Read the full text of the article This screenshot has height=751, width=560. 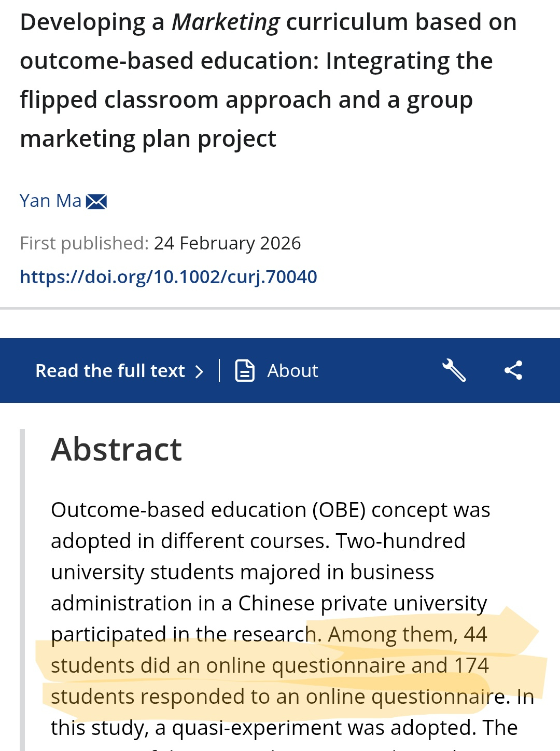coord(110,371)
